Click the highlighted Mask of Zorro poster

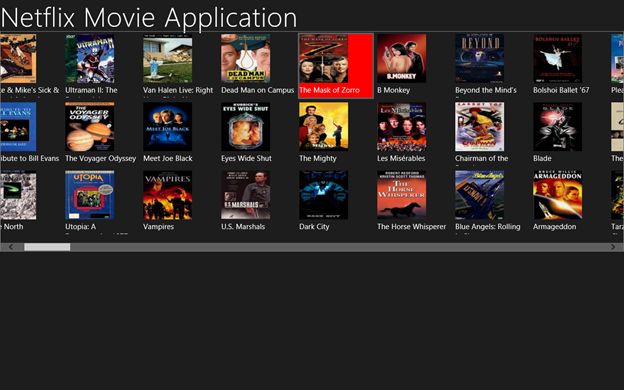pyautogui.click(x=324, y=58)
